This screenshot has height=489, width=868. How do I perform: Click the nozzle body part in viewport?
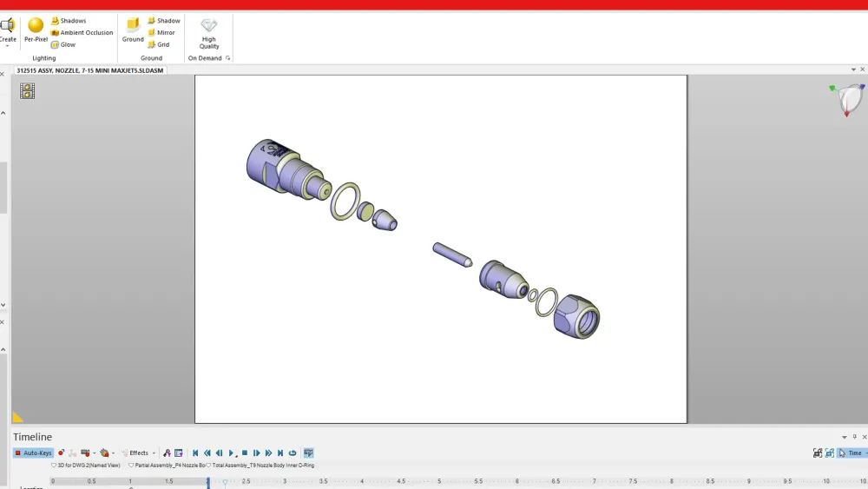coord(288,169)
